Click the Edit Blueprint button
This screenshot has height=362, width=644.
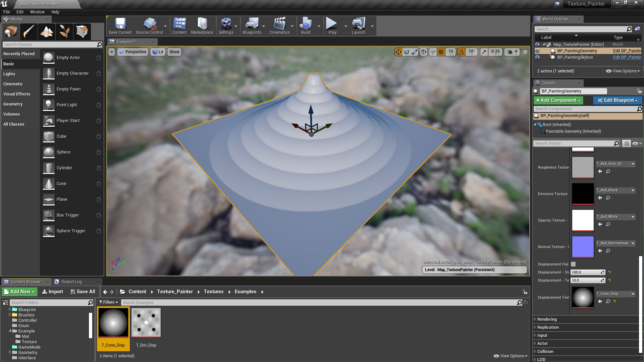pyautogui.click(x=618, y=100)
